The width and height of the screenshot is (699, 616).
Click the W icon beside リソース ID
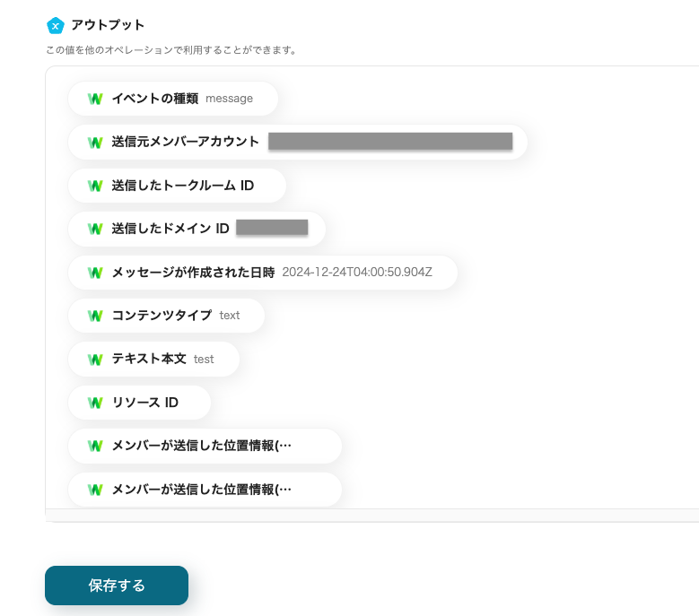(x=95, y=403)
